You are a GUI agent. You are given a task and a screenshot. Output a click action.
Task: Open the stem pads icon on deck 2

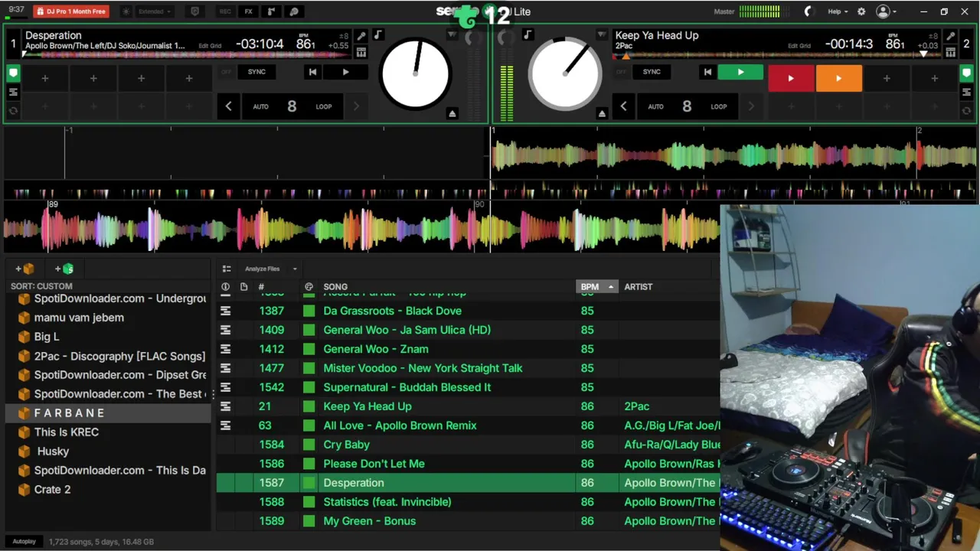pos(950,52)
